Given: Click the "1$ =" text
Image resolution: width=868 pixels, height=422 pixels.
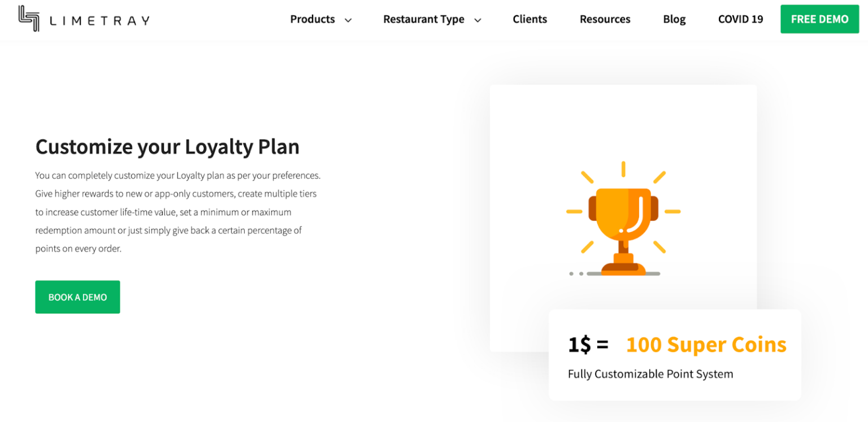Looking at the screenshot, I should [x=588, y=345].
